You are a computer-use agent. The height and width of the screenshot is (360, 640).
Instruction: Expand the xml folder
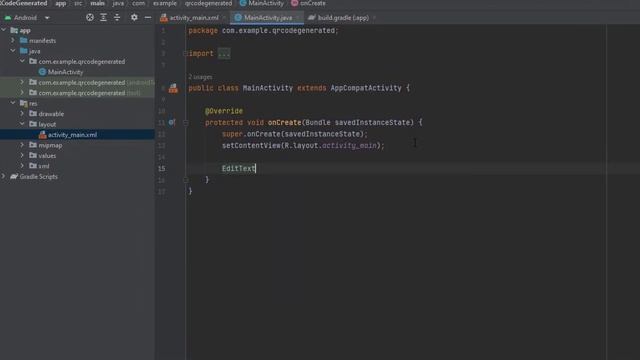click(22, 166)
